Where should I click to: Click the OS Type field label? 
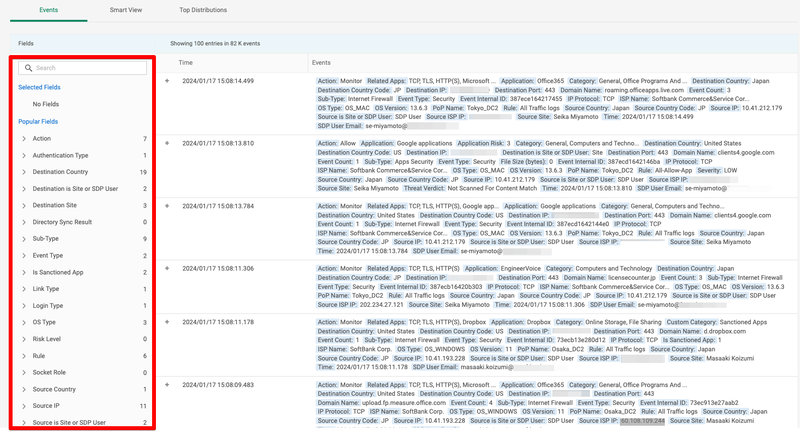pyautogui.click(x=44, y=322)
